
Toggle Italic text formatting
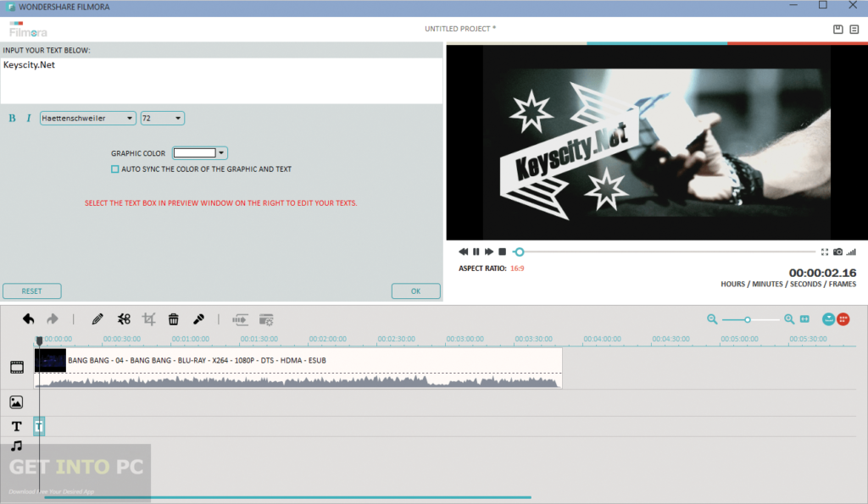[29, 118]
